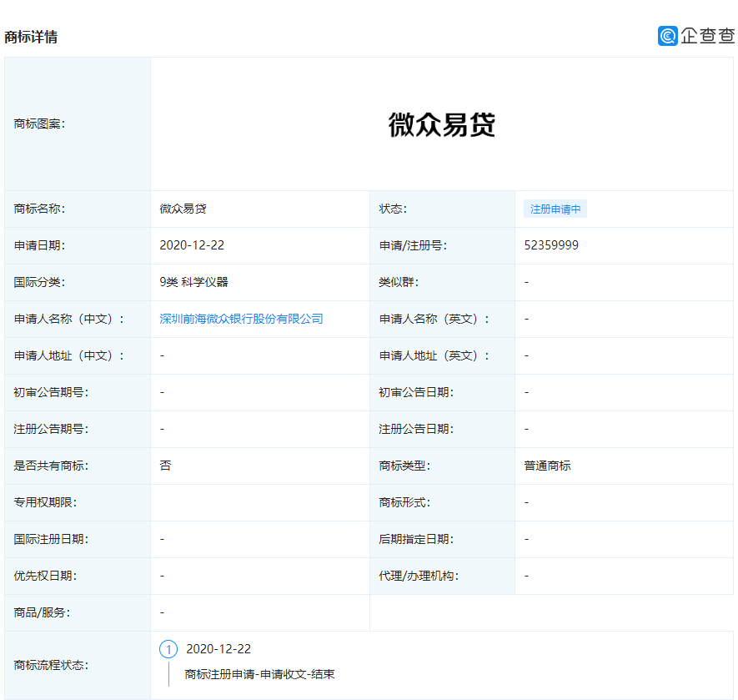738x700 pixels.
Task: Click the 商标类型 label
Action: click(x=404, y=466)
